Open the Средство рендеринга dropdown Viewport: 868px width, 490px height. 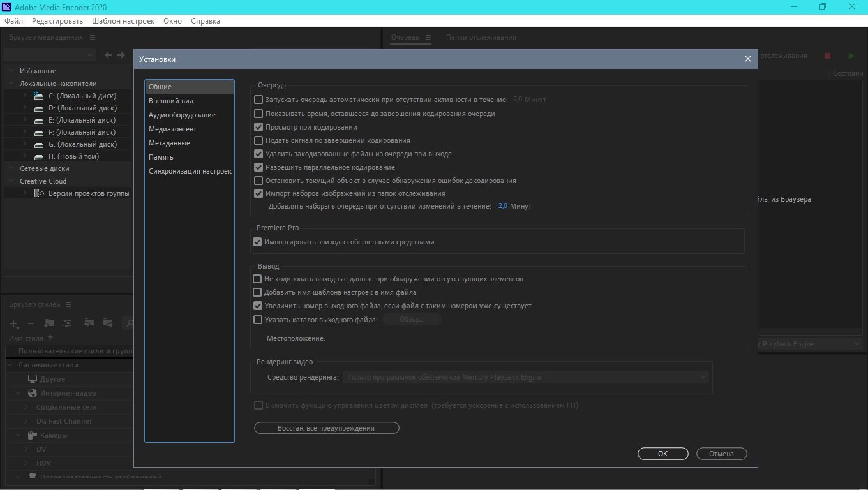(x=527, y=377)
